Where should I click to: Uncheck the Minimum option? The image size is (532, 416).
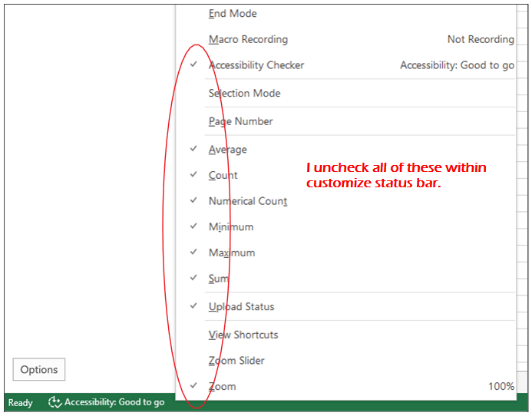tap(346, 226)
